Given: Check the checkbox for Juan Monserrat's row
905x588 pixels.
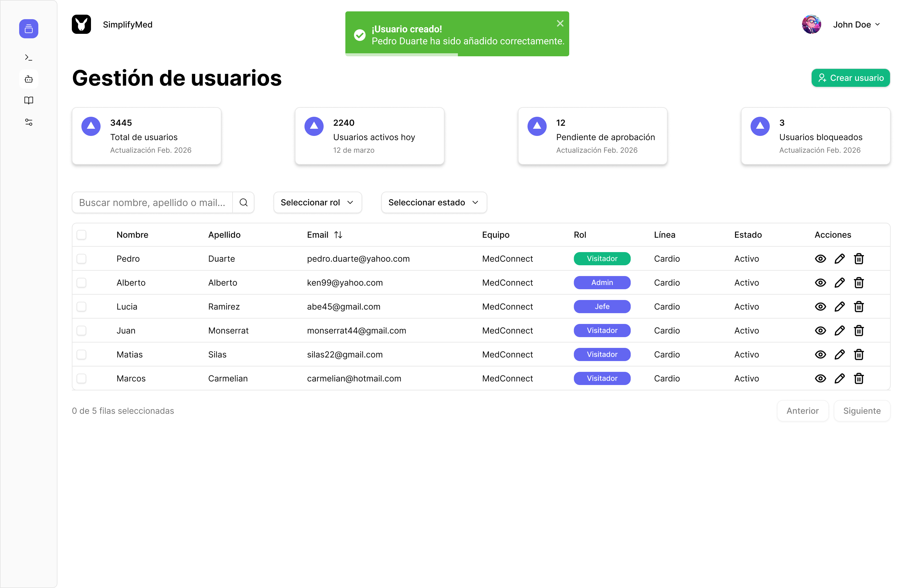Looking at the screenshot, I should pyautogui.click(x=82, y=331).
